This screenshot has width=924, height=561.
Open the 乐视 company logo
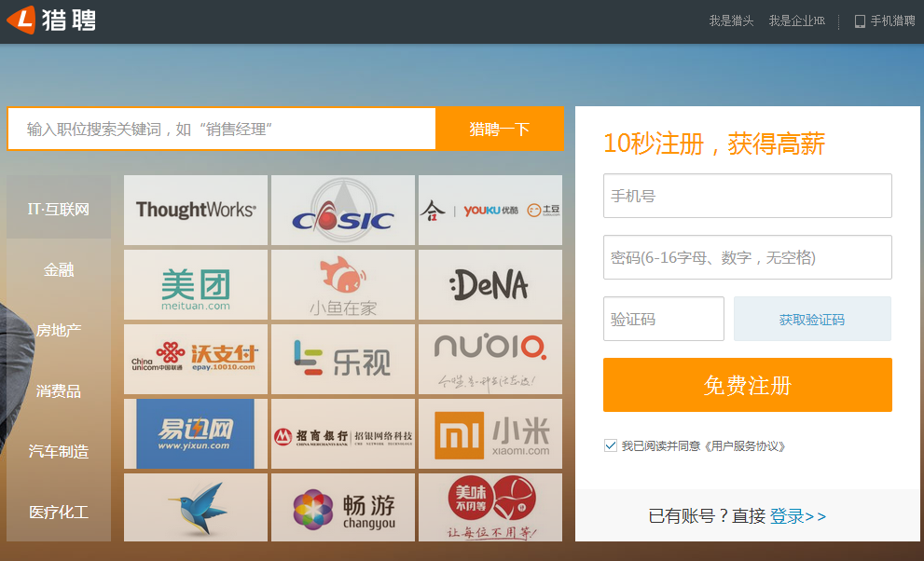343,359
